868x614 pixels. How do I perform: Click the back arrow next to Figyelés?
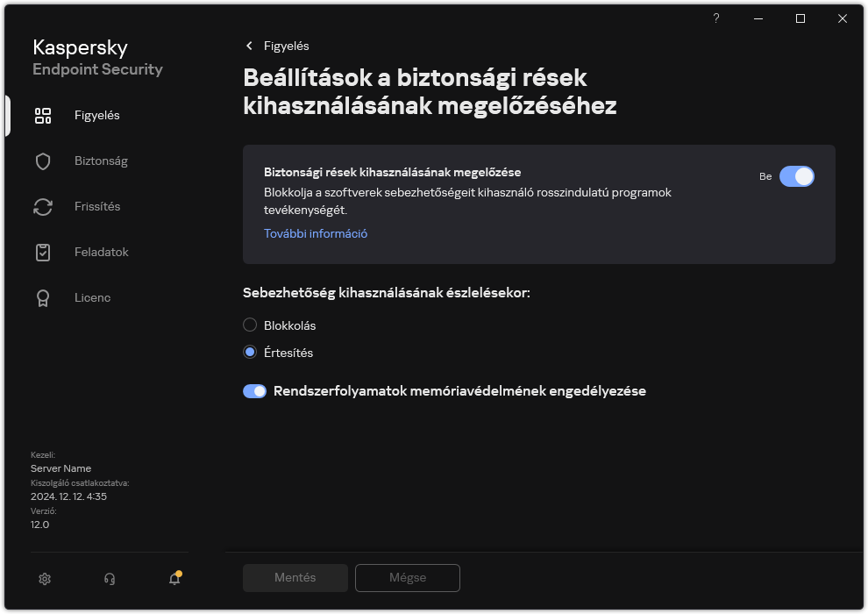click(248, 46)
